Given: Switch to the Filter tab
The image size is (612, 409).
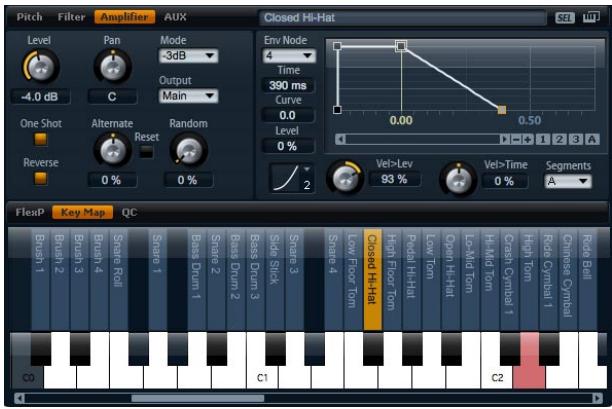Looking at the screenshot, I should click(71, 17).
